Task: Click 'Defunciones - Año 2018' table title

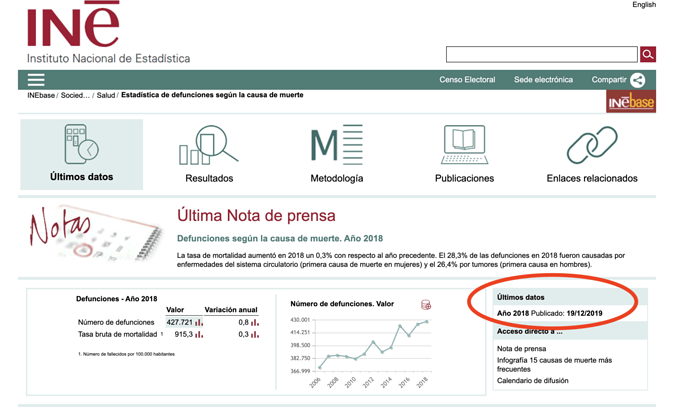Action: 117,299
